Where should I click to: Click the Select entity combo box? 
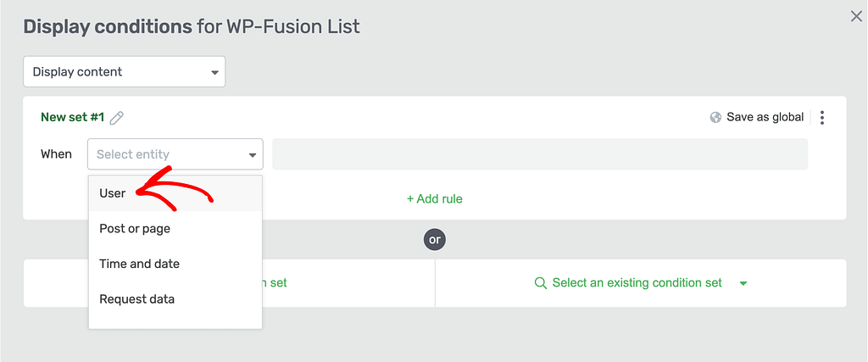(x=175, y=154)
